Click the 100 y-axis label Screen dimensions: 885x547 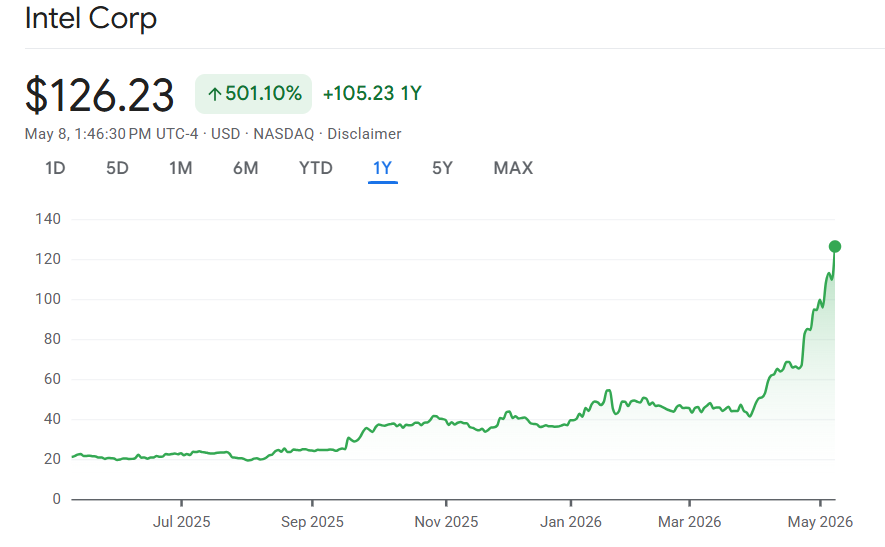point(48,299)
